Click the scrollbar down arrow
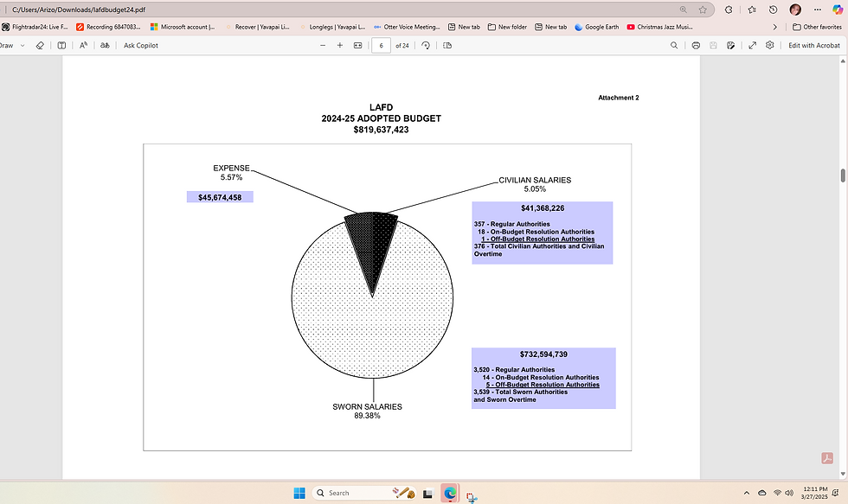This screenshot has width=848, height=504. [843, 474]
